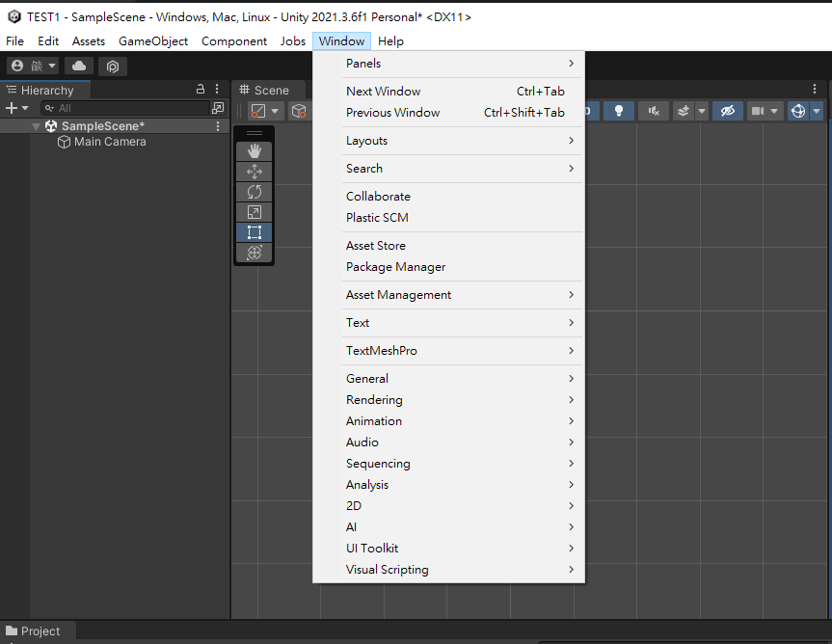Close the Window menu
The width and height of the screenshot is (832, 644).
coord(341,40)
